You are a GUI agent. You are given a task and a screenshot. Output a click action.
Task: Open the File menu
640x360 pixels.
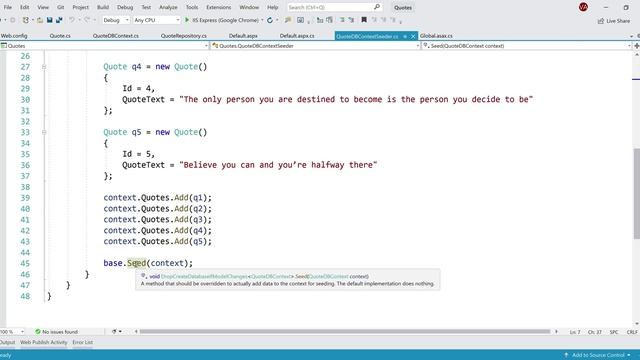tap(8, 7)
